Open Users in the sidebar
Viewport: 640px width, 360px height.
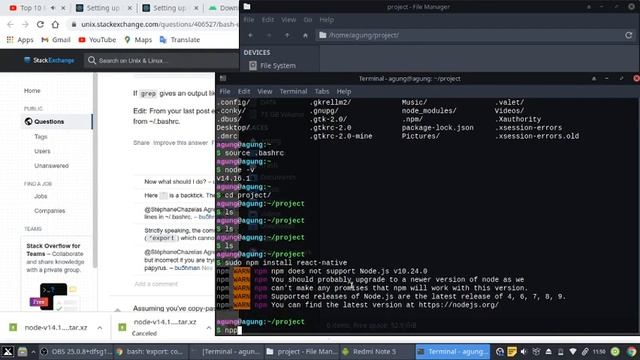pyautogui.click(x=42, y=151)
